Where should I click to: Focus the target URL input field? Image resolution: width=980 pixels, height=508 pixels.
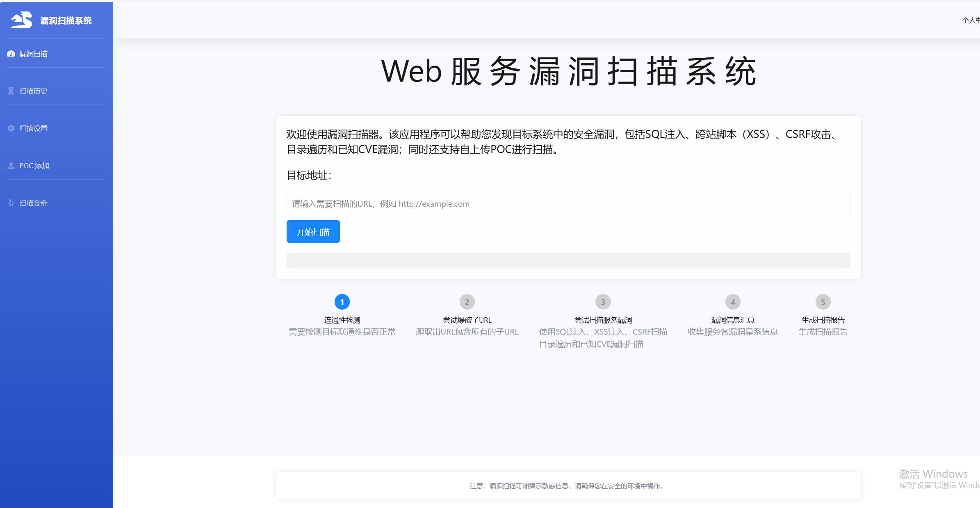click(x=568, y=204)
